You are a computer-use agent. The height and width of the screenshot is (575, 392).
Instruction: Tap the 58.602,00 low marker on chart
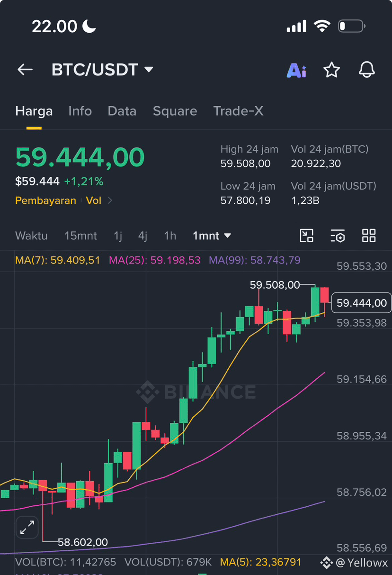point(83,542)
